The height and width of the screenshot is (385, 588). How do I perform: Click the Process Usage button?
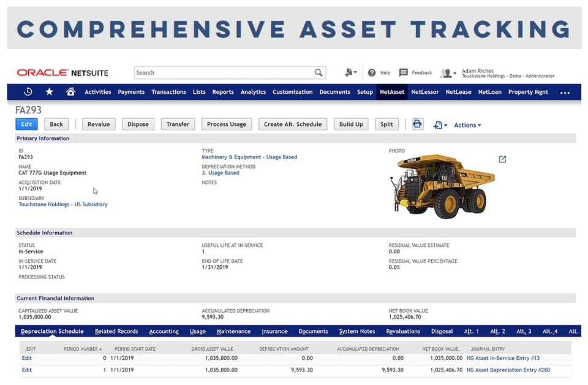[x=227, y=124]
